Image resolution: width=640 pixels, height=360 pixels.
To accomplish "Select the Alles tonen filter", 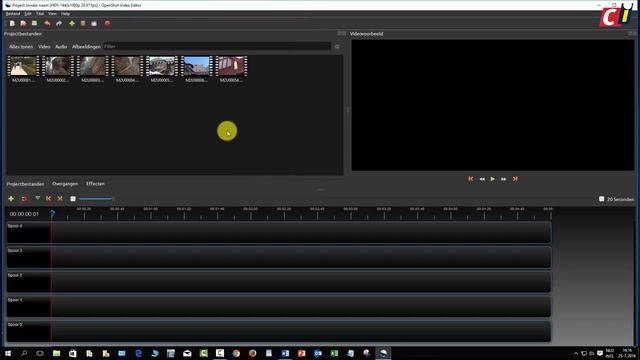I will [21, 47].
